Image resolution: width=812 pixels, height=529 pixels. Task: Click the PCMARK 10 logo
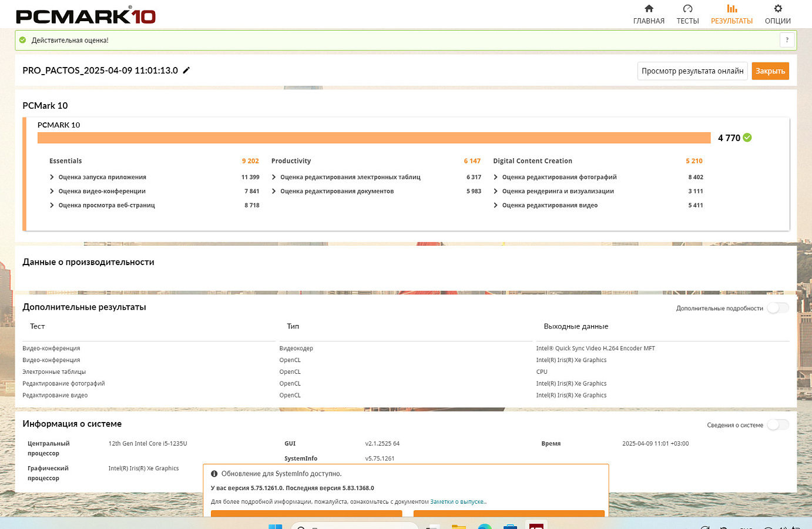click(x=86, y=15)
